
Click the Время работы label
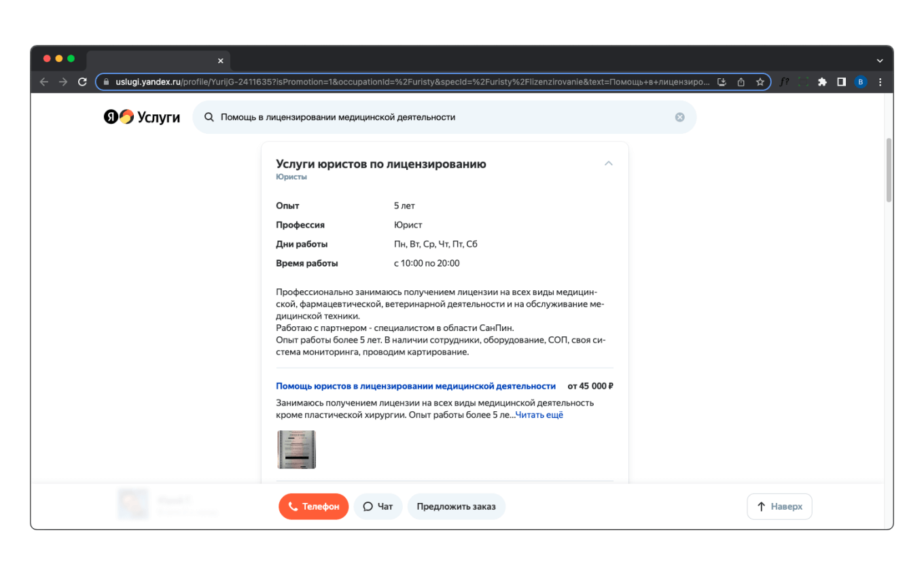(306, 263)
